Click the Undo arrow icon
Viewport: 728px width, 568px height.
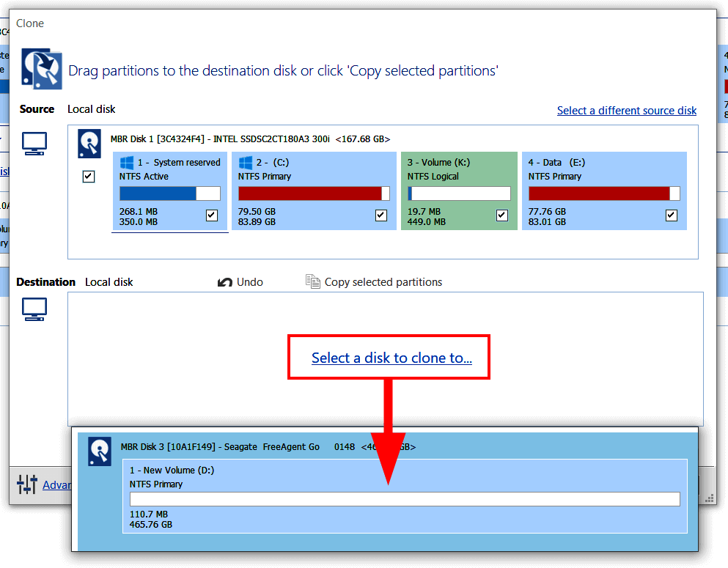pyautogui.click(x=224, y=281)
